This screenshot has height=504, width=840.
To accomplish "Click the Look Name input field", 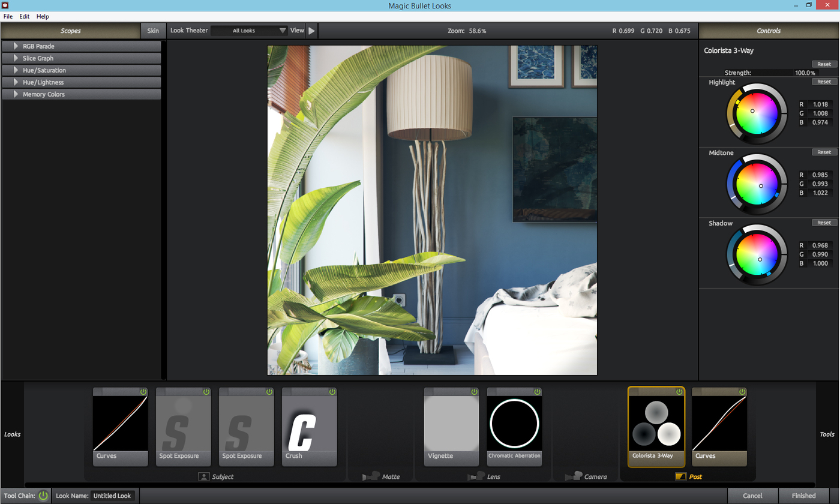I will [113, 496].
